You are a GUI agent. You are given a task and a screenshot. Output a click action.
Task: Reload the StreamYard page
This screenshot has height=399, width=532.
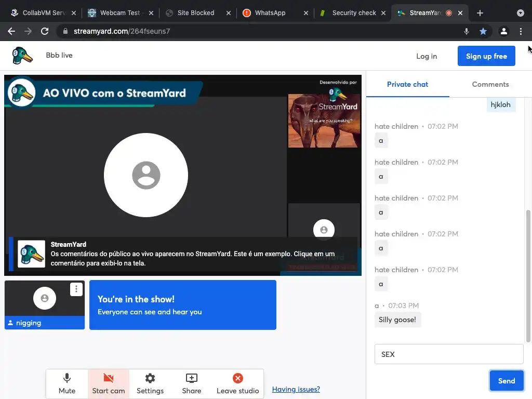point(45,31)
